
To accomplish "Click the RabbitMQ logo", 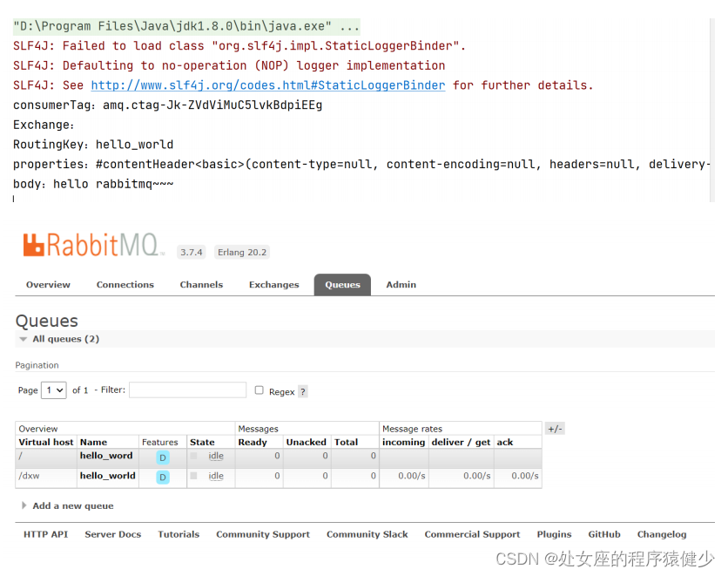I will (x=93, y=246).
